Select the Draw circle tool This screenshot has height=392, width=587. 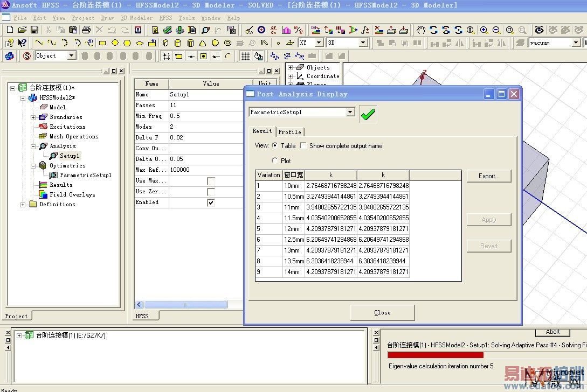(x=115, y=43)
